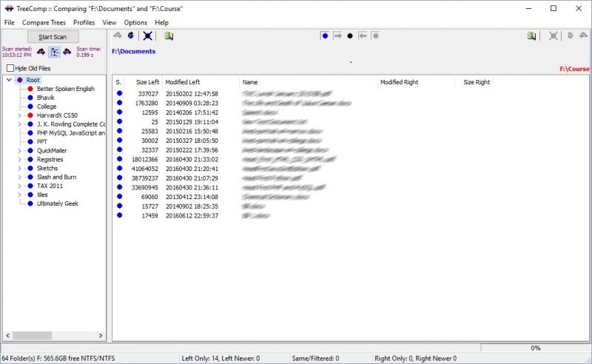
Task: Collapse the Root tree node
Action: coord(9,80)
